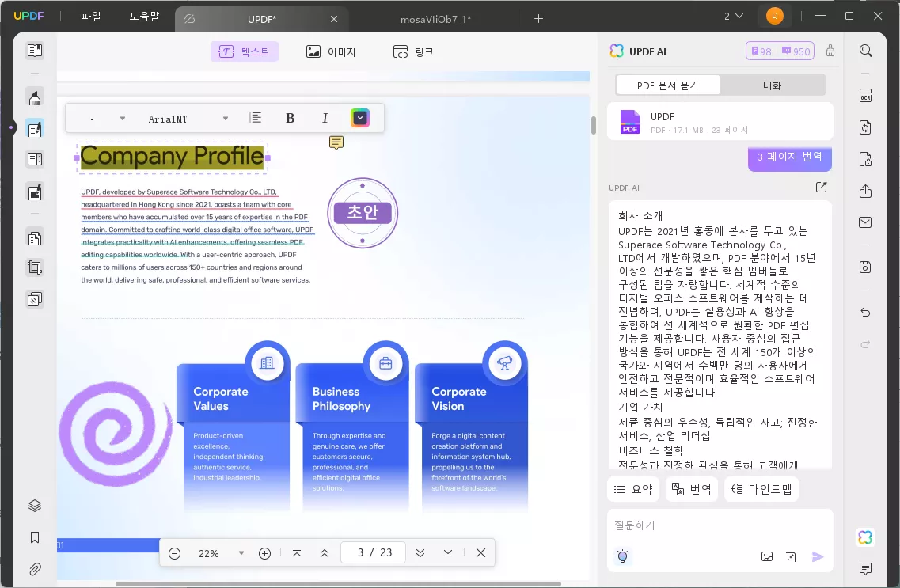The height and width of the screenshot is (588, 900).
Task: Toggle italic formatting in text toolbar
Action: (325, 117)
